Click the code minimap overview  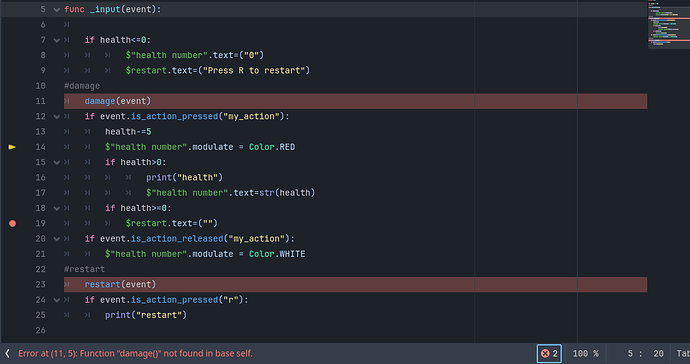tap(668, 24)
